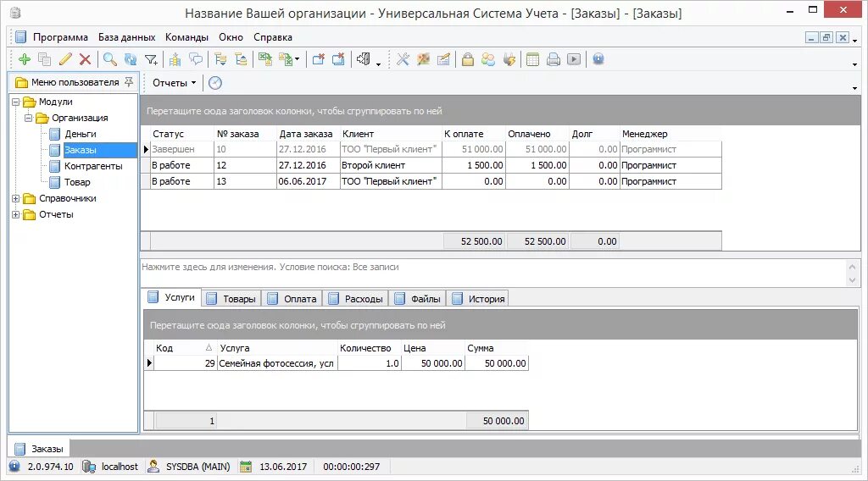The height and width of the screenshot is (481, 868).
Task: Click the green plus Add record icon
Action: tap(25, 59)
